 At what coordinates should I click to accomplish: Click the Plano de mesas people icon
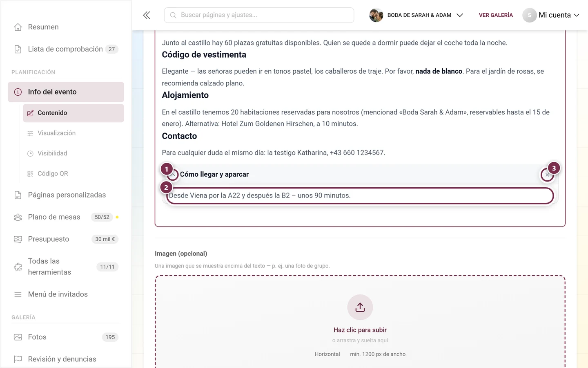18,217
